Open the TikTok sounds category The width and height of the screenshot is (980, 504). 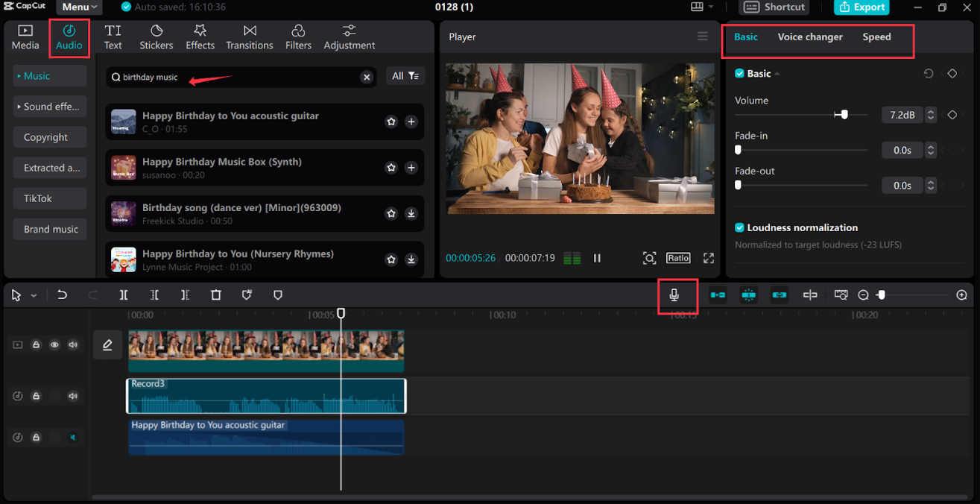[x=50, y=198]
